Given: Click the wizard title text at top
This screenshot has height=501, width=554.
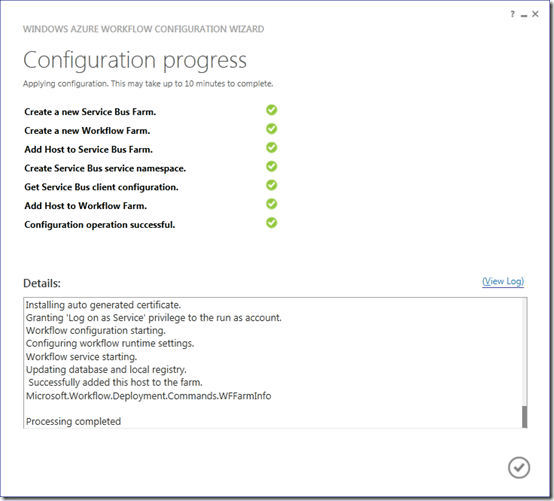Looking at the screenshot, I should pyautogui.click(x=143, y=29).
